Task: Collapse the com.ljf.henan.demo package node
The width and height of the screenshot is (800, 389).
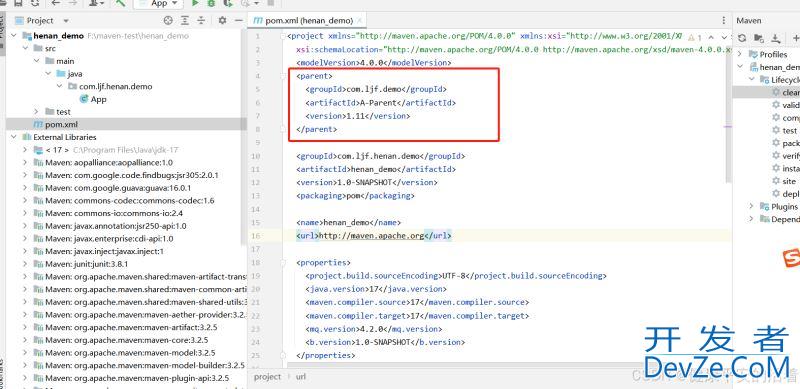Action: [60, 86]
